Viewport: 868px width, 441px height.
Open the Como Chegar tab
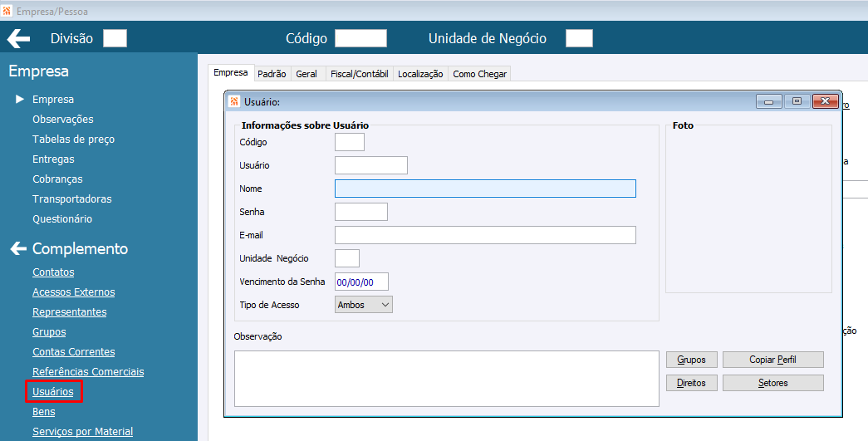(x=479, y=74)
